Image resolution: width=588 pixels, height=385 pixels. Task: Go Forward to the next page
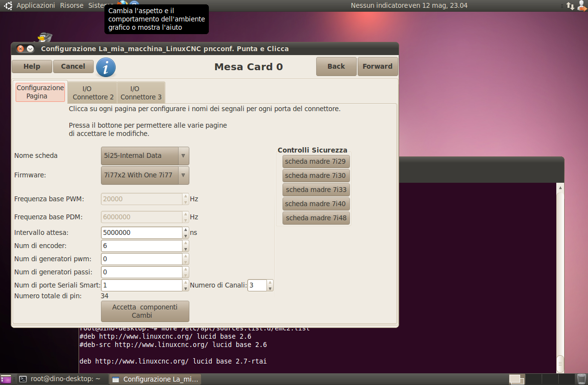point(378,67)
